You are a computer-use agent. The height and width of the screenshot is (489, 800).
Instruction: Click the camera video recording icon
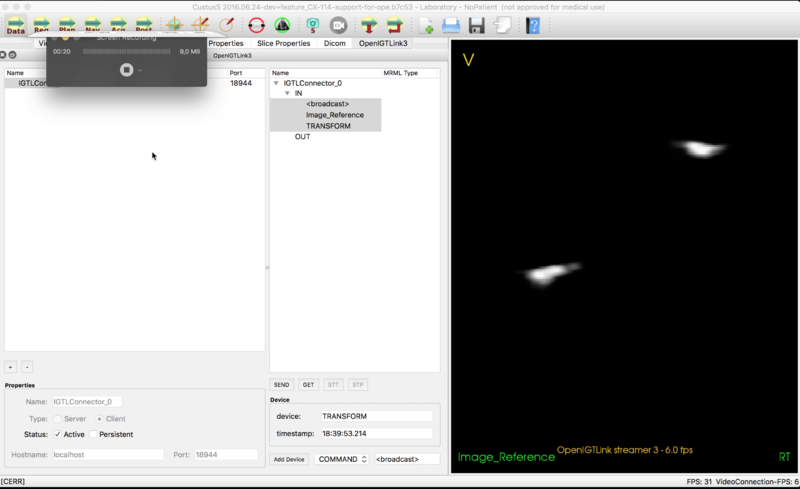pos(339,25)
